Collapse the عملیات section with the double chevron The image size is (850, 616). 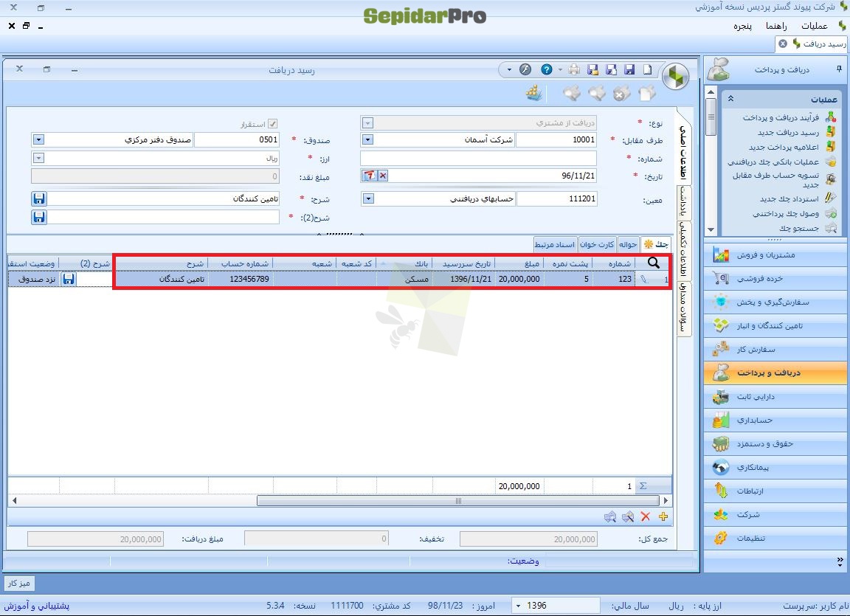[730, 99]
